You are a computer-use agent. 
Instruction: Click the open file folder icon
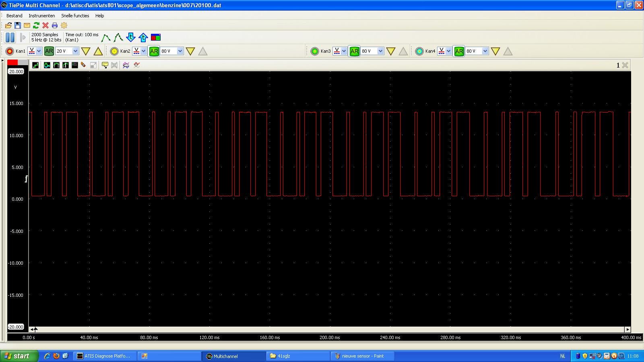[8, 25]
